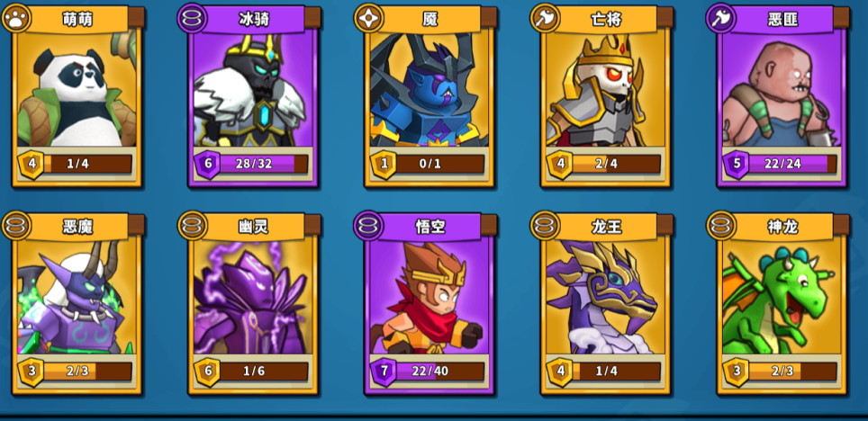The height and width of the screenshot is (421, 868).
Task: Click the ring icon on 恶魔 card
Action: [x=15, y=226]
